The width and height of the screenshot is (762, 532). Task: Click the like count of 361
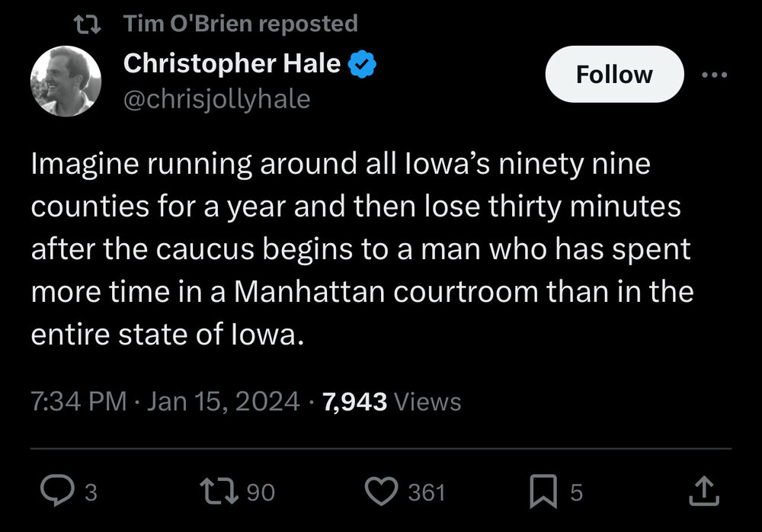click(x=426, y=494)
